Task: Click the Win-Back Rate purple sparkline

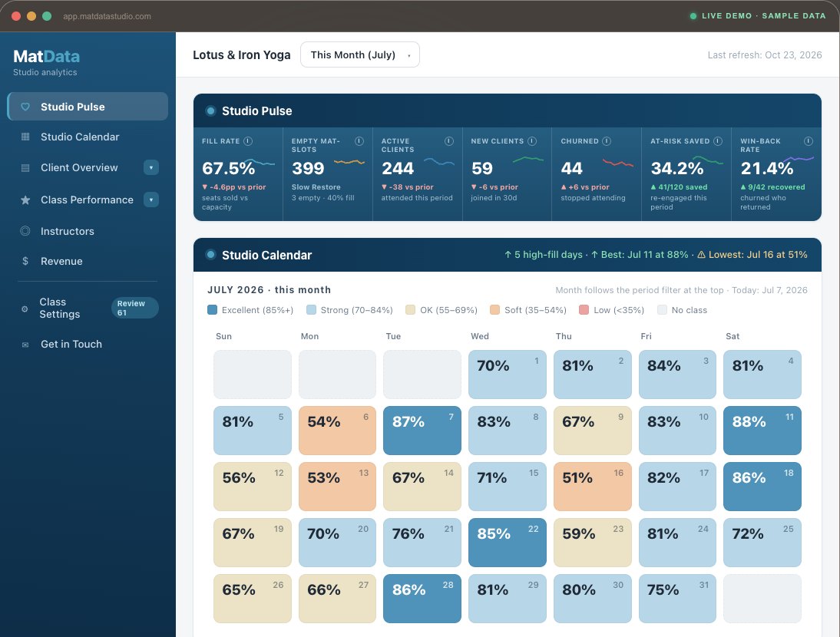Action: click(x=799, y=159)
